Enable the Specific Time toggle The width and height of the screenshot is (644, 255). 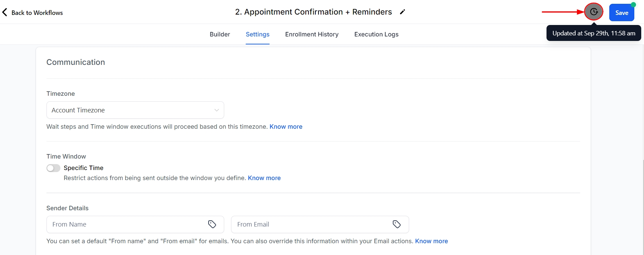coord(53,168)
